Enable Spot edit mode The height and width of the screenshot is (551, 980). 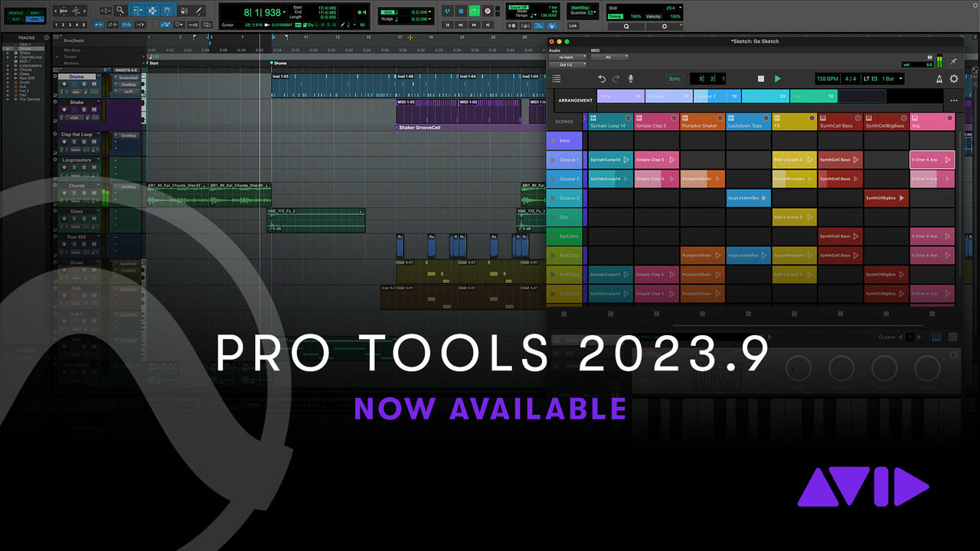coord(35,13)
